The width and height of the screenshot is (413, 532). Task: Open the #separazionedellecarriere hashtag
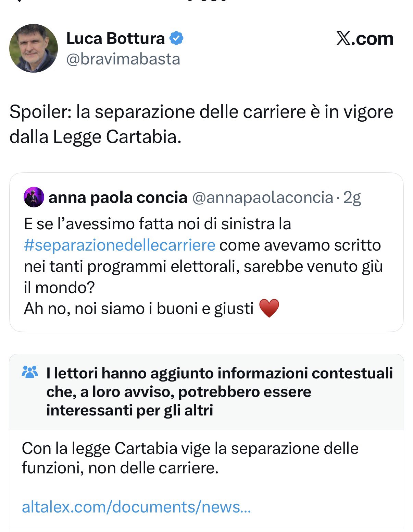[x=120, y=245]
